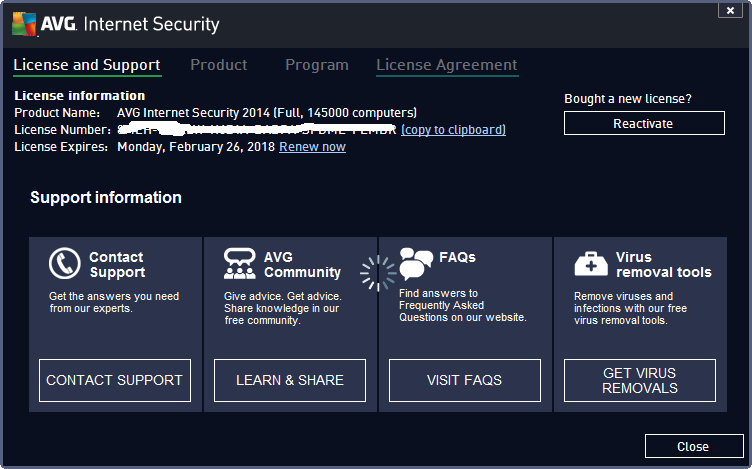Switch to the License and Support tab

click(x=87, y=65)
